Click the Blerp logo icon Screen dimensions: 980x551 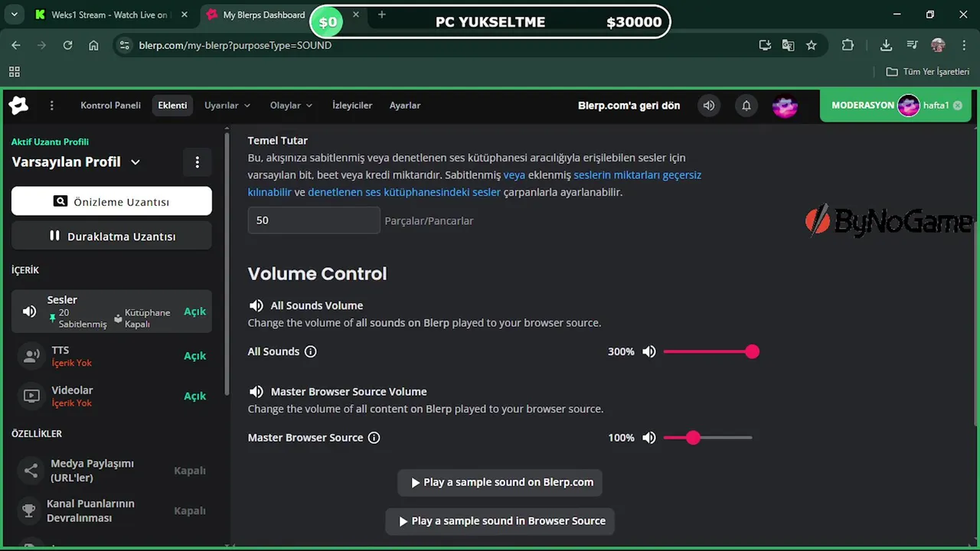(18, 106)
